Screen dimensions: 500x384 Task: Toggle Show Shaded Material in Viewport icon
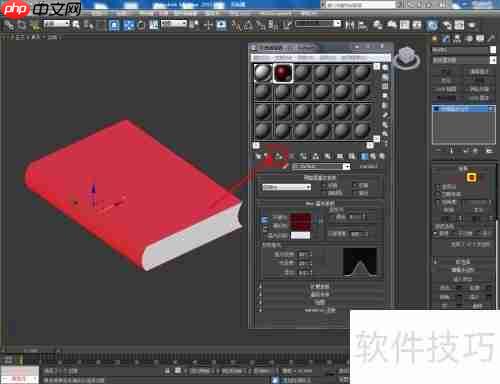(352, 156)
